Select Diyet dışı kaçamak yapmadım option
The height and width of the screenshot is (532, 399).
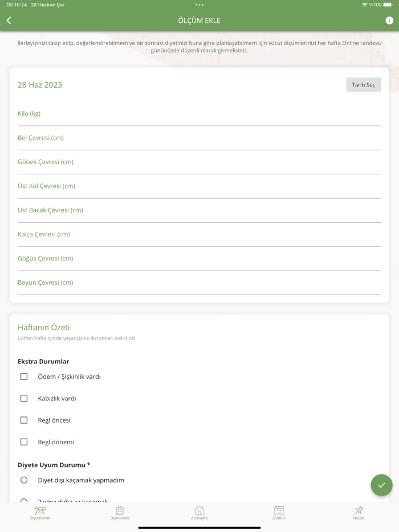24,480
